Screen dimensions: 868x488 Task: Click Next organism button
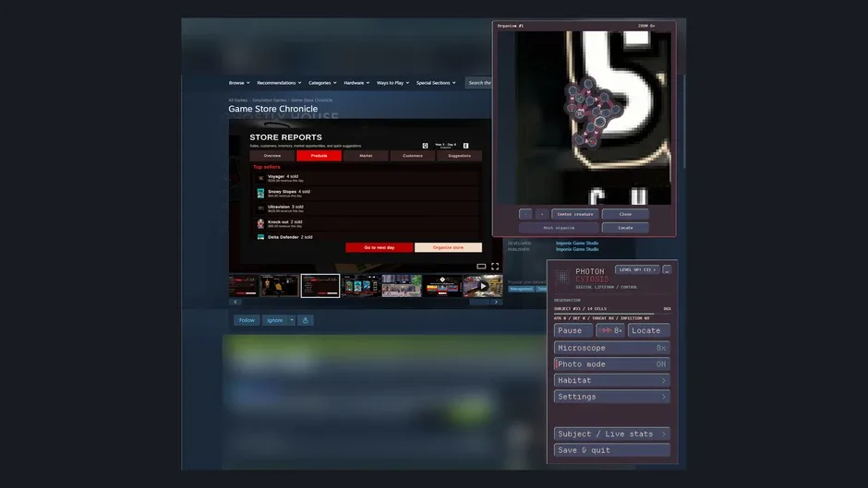click(559, 228)
